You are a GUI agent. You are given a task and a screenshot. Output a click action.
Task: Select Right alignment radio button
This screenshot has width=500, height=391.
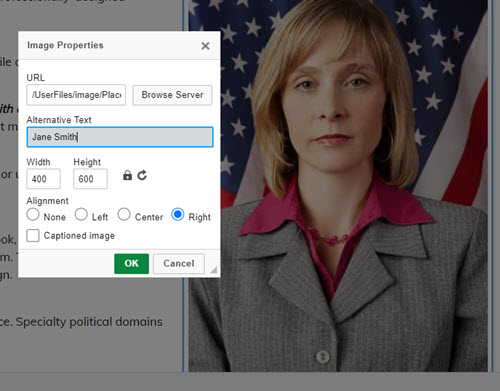click(x=178, y=214)
